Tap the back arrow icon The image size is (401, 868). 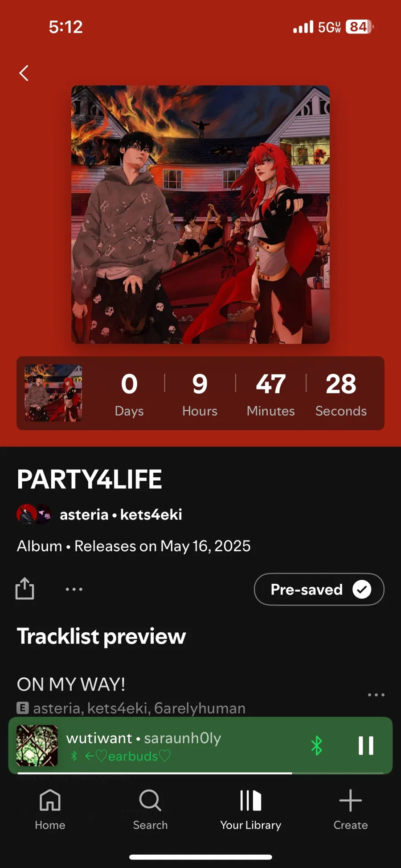(24, 73)
